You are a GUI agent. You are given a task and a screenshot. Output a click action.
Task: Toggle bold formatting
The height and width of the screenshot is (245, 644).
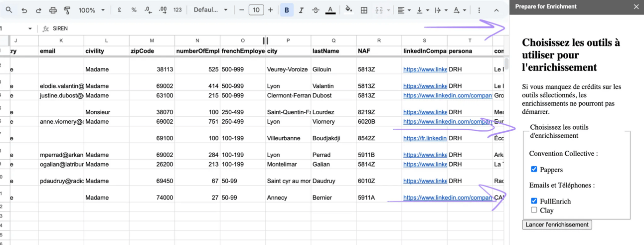click(x=287, y=10)
